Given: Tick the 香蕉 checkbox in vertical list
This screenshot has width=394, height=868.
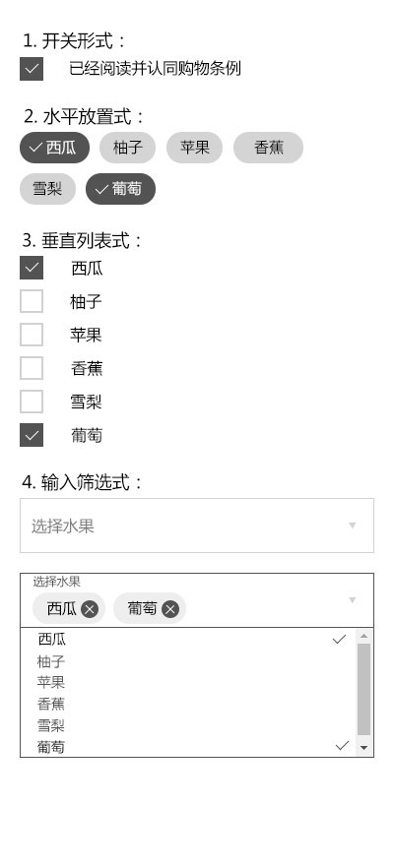Looking at the screenshot, I should coord(32,368).
